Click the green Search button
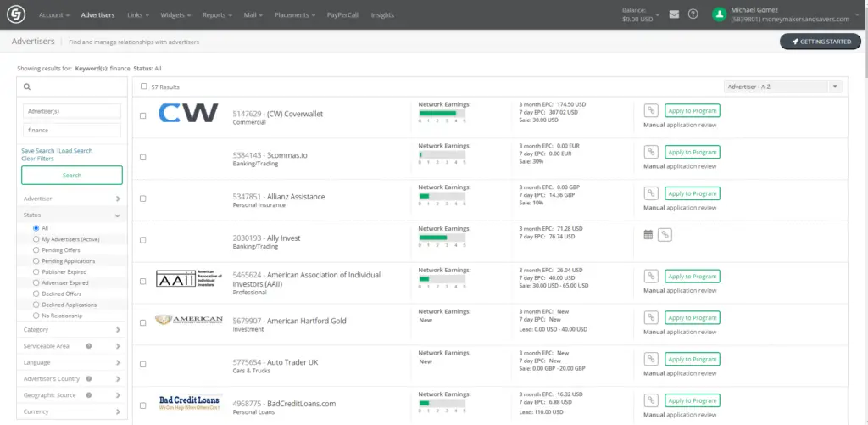Image resolution: width=868 pixels, height=425 pixels. tap(72, 175)
